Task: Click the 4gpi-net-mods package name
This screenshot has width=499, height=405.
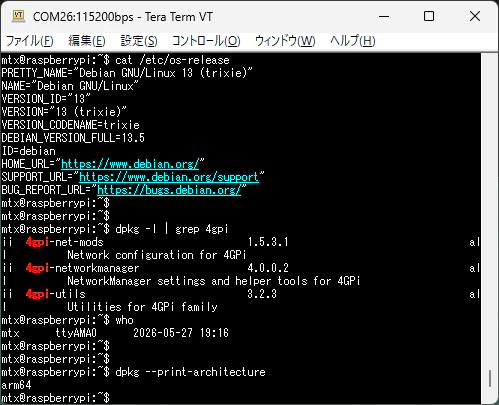Action: [65, 242]
